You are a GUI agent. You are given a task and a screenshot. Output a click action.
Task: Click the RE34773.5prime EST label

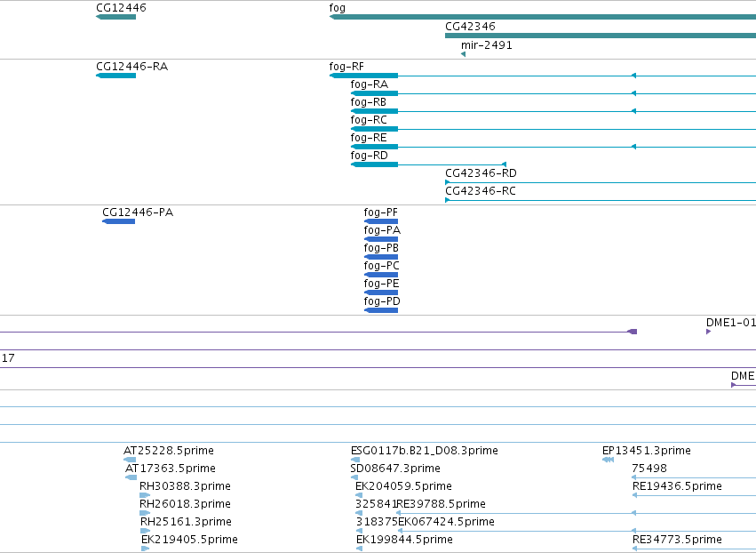(677, 540)
